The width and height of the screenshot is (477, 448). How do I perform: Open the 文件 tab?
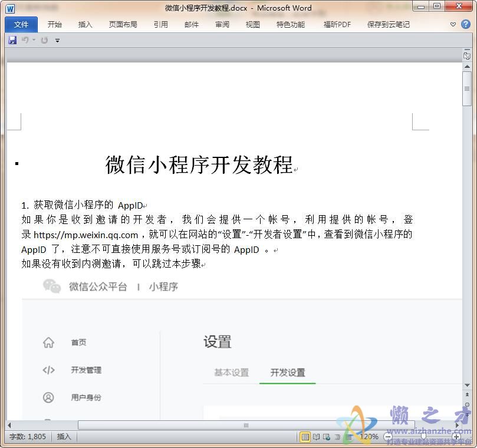pyautogui.click(x=21, y=24)
